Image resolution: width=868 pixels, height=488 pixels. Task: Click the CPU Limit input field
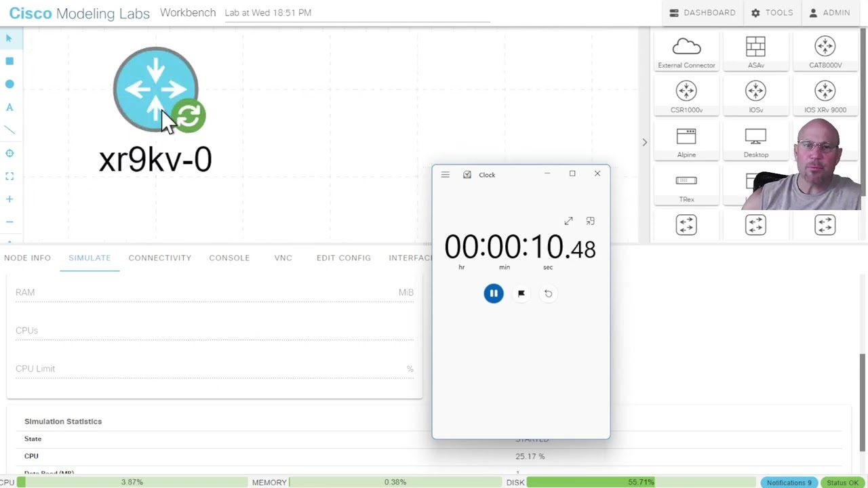214,369
